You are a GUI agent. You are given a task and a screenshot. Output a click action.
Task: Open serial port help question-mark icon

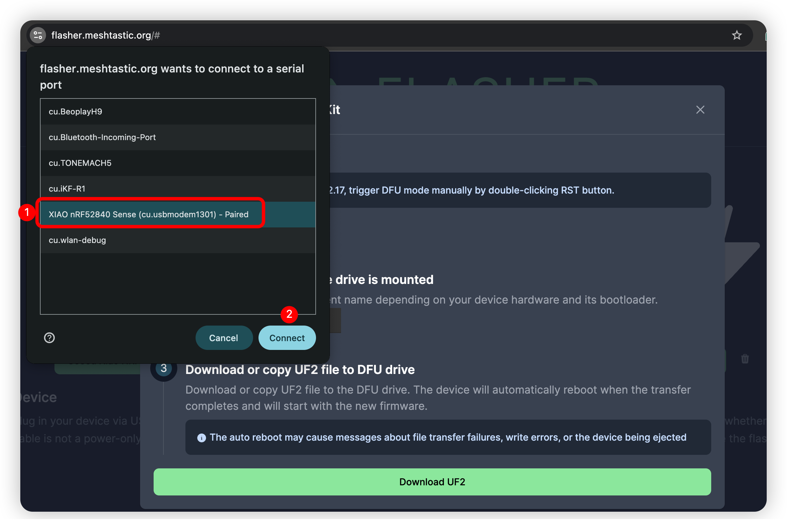click(49, 338)
